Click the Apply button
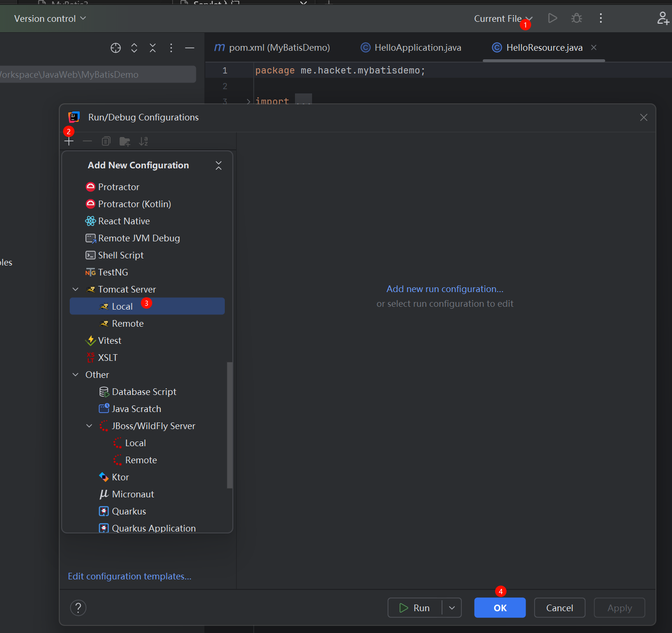This screenshot has height=633, width=672. point(619,608)
